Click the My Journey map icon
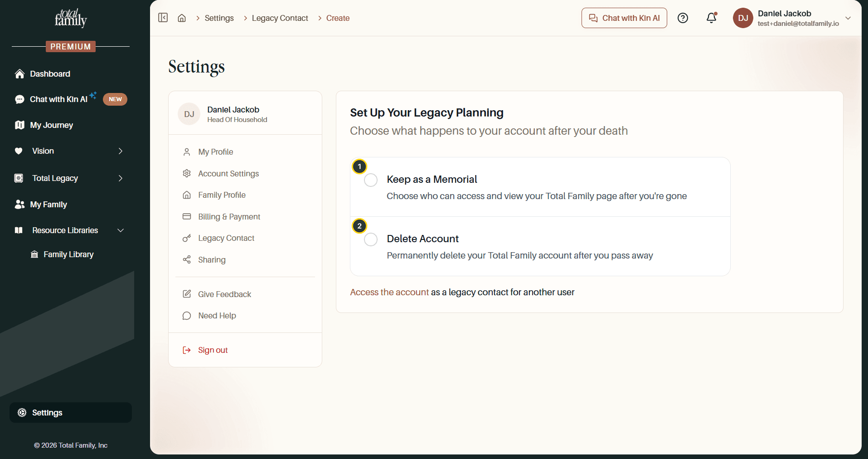The height and width of the screenshot is (459, 868). point(19,125)
